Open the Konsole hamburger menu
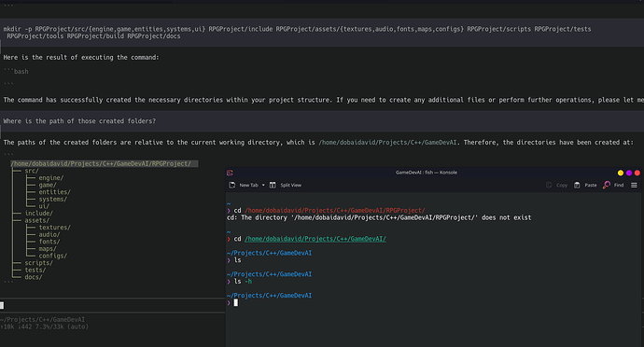 point(634,186)
